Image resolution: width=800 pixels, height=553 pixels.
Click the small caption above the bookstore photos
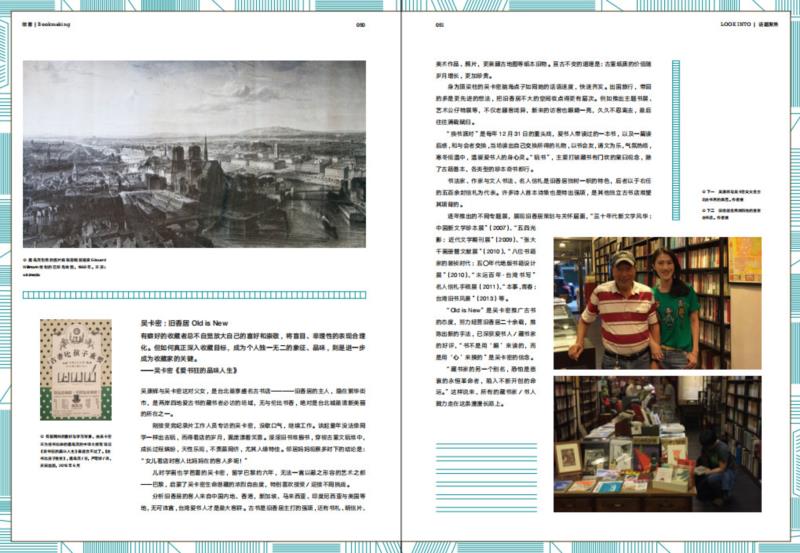[731, 204]
